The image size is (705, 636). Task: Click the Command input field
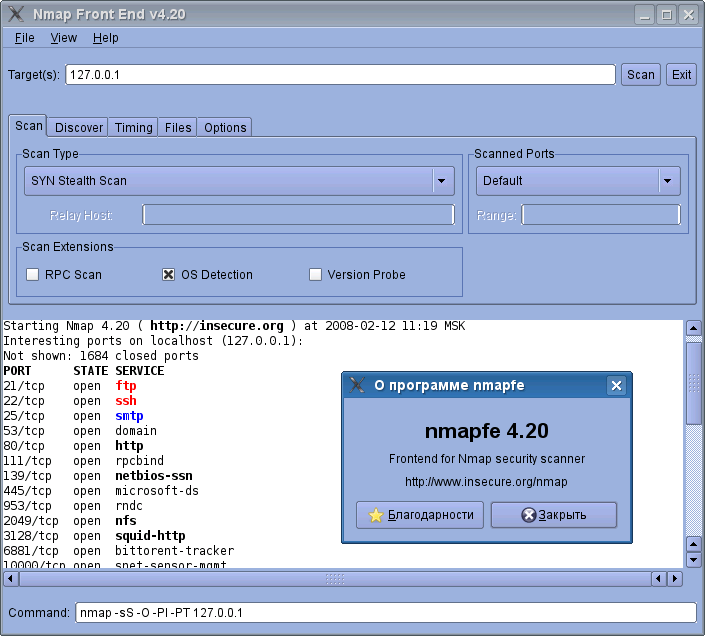tap(386, 613)
